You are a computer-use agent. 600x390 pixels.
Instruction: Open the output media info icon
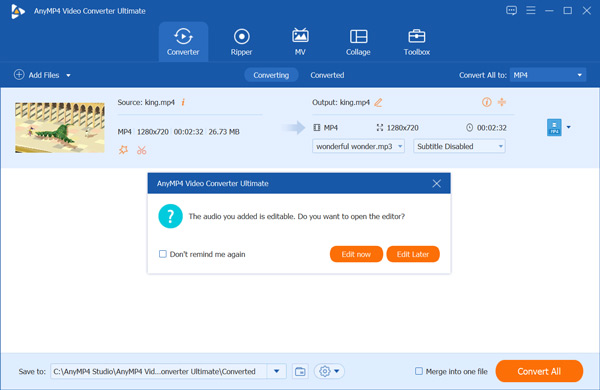click(x=486, y=102)
